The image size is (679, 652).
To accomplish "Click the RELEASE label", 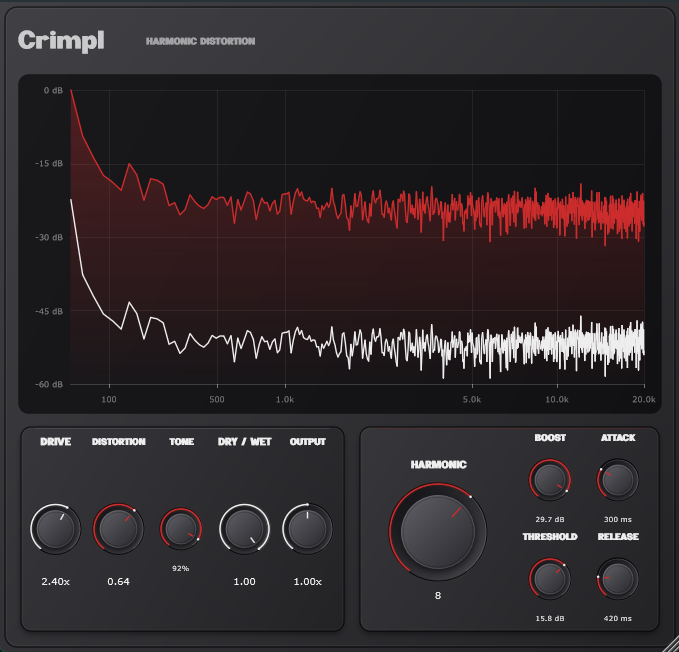I will point(618,537).
